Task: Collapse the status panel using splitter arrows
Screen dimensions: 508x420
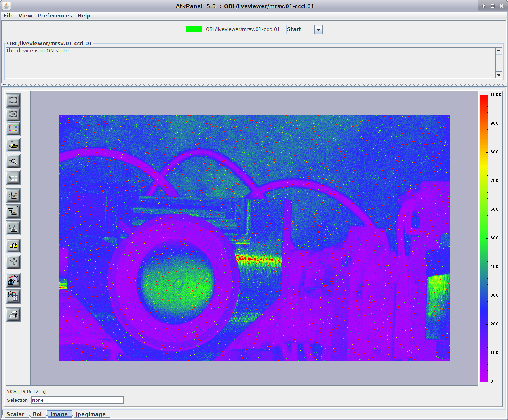Action: coord(4,85)
